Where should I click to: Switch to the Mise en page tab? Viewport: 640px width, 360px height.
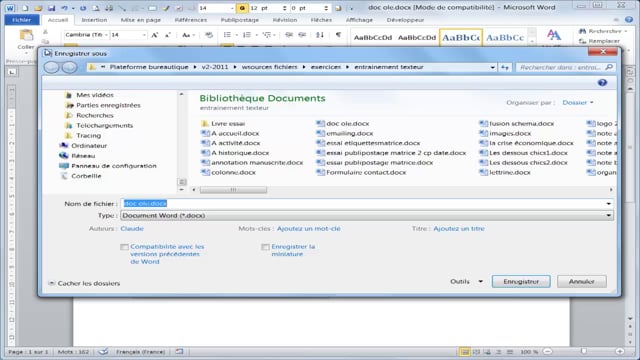pyautogui.click(x=141, y=20)
